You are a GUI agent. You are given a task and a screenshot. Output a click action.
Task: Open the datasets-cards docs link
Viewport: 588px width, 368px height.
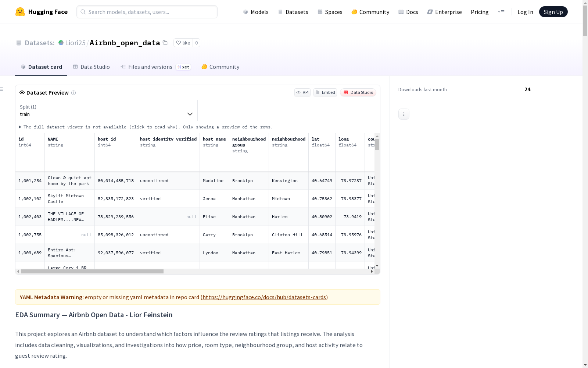point(264,297)
